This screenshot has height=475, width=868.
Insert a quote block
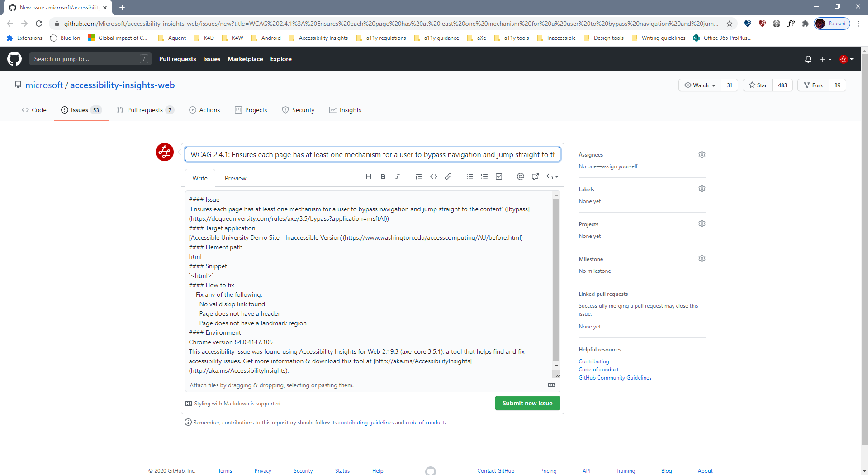[419, 177]
